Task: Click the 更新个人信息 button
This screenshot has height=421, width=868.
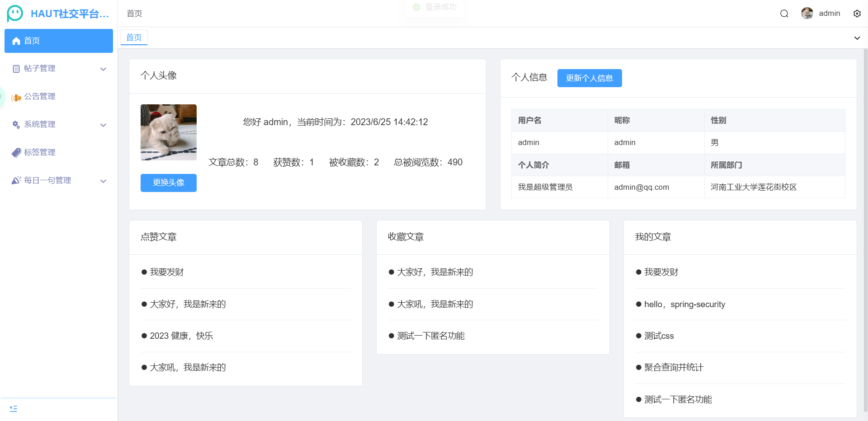Action: pos(589,78)
